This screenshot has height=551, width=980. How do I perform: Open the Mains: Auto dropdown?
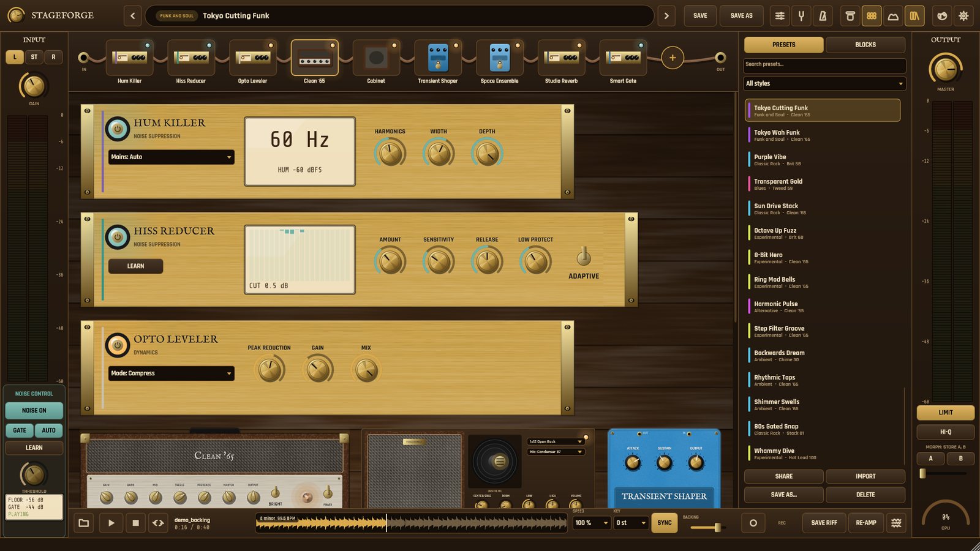[x=171, y=157]
